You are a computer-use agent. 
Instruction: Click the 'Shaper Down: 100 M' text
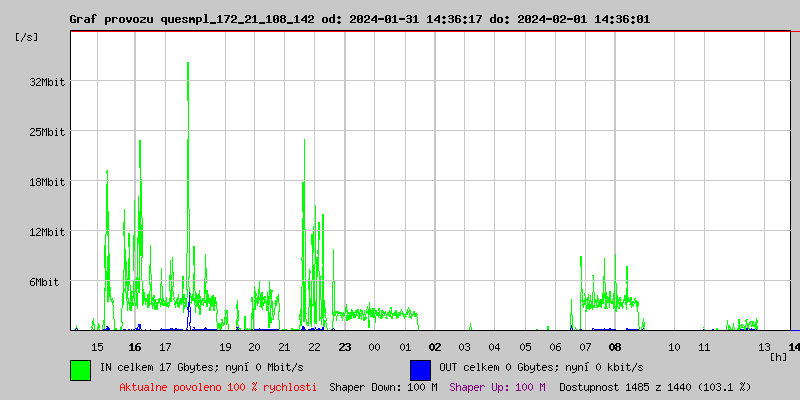coord(383,387)
